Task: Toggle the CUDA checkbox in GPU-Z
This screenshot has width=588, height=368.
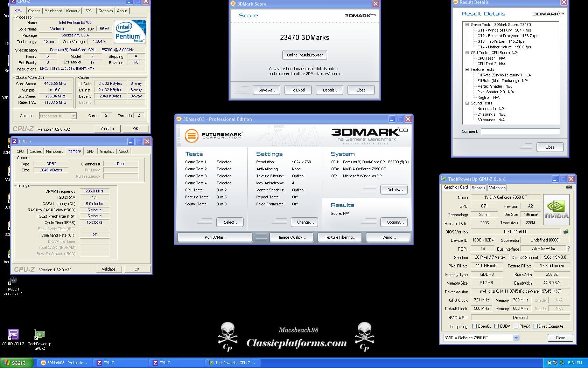Action: (x=496, y=326)
